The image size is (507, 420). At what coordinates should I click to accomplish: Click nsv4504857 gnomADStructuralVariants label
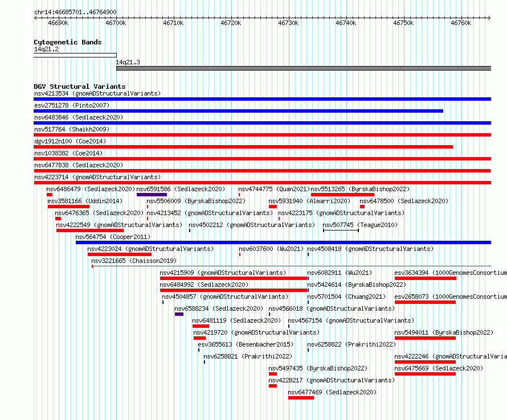click(225, 297)
